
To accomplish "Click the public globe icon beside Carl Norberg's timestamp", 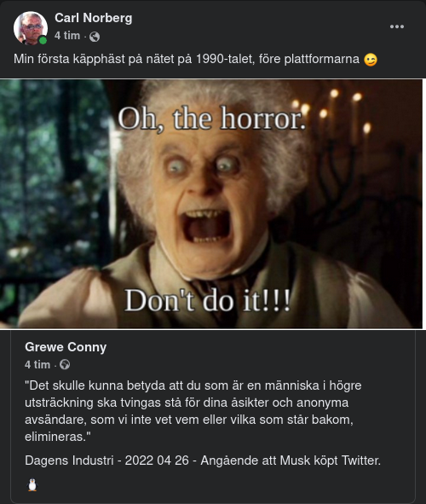I will 95,37.
